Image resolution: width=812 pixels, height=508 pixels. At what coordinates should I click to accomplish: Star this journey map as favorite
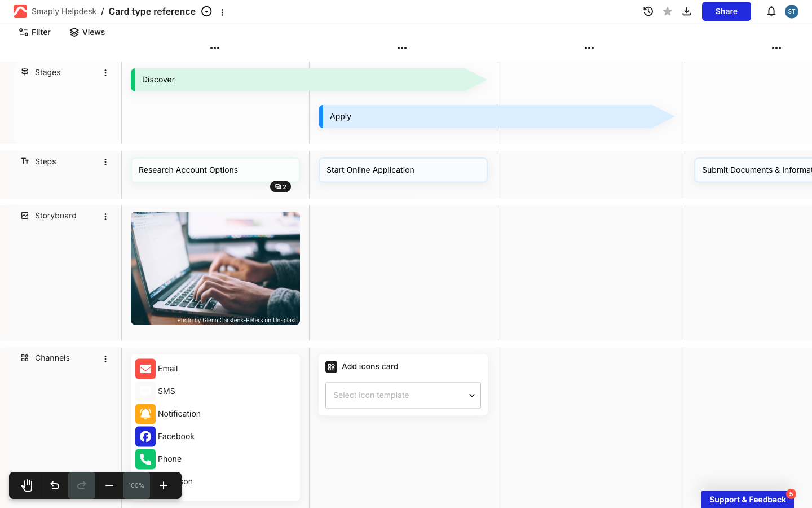[x=668, y=11]
